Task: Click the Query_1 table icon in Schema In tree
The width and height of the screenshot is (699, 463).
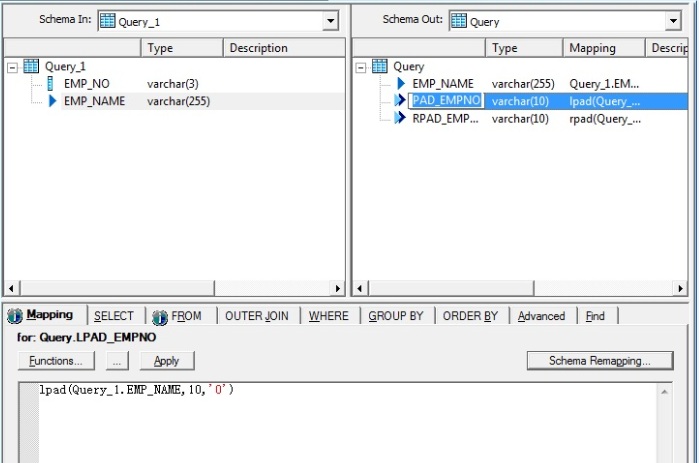Action: (x=31, y=66)
